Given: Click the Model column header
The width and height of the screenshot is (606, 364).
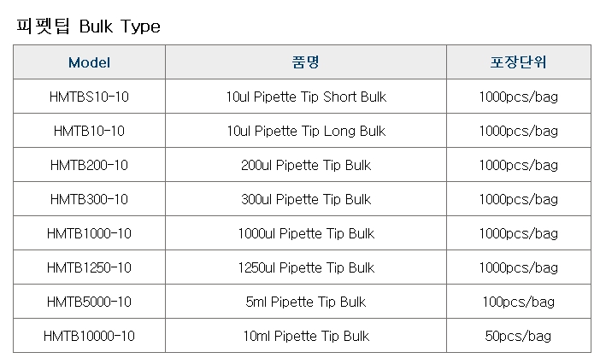Looking at the screenshot, I should pyautogui.click(x=89, y=62).
